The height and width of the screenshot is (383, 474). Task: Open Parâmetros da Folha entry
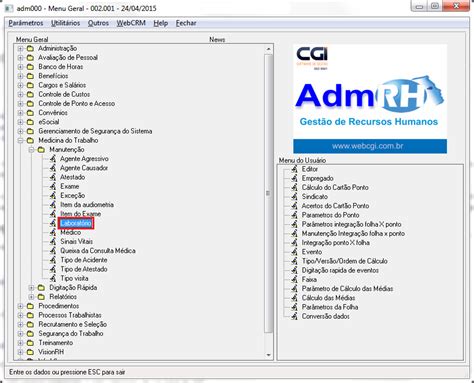point(330,307)
